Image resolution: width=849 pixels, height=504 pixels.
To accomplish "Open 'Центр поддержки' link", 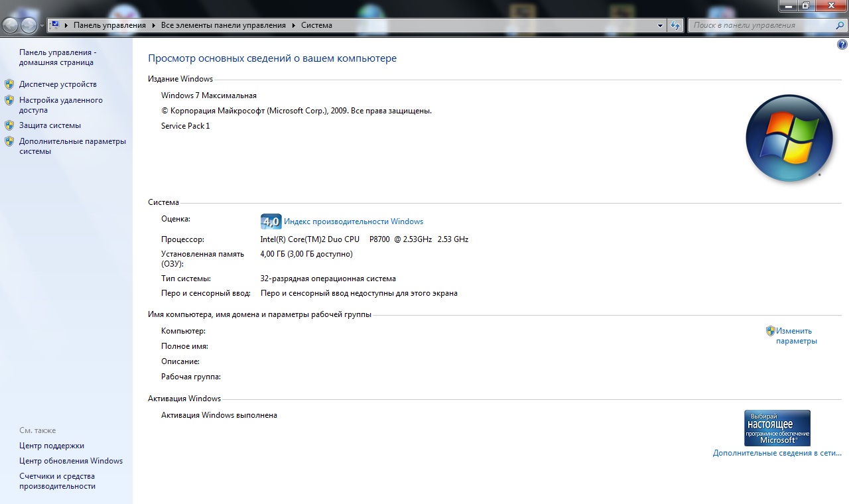I will tap(52, 446).
